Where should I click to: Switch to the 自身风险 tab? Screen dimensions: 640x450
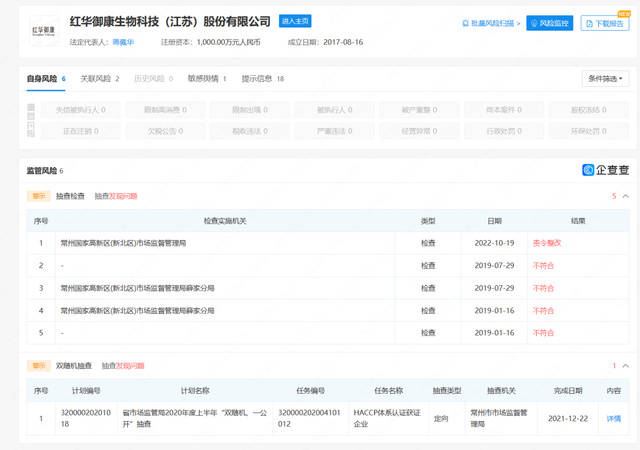pos(45,78)
